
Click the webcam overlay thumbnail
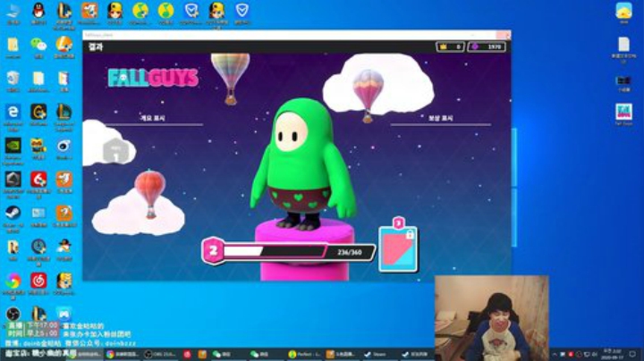(492, 318)
